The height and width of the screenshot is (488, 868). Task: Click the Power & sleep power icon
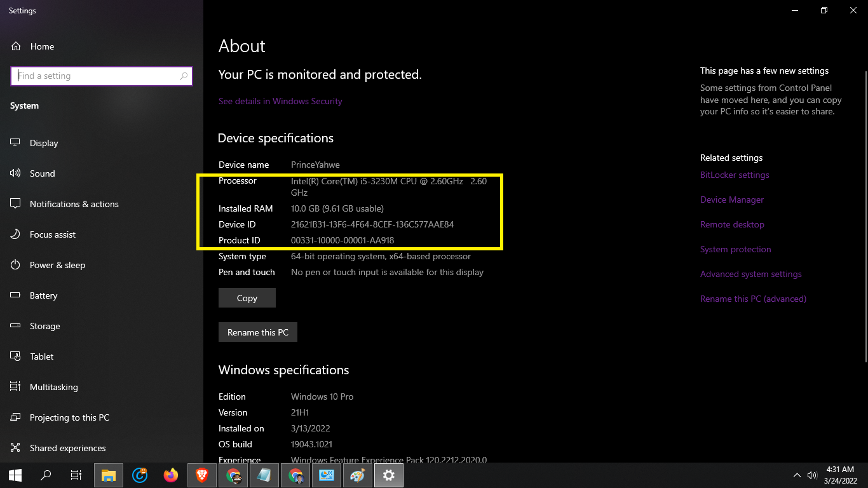(16, 265)
